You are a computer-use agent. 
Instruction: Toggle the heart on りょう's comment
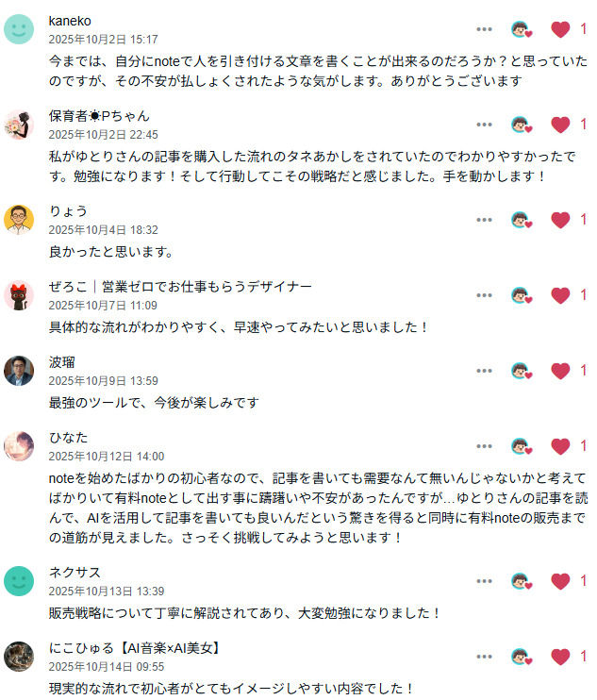560,220
